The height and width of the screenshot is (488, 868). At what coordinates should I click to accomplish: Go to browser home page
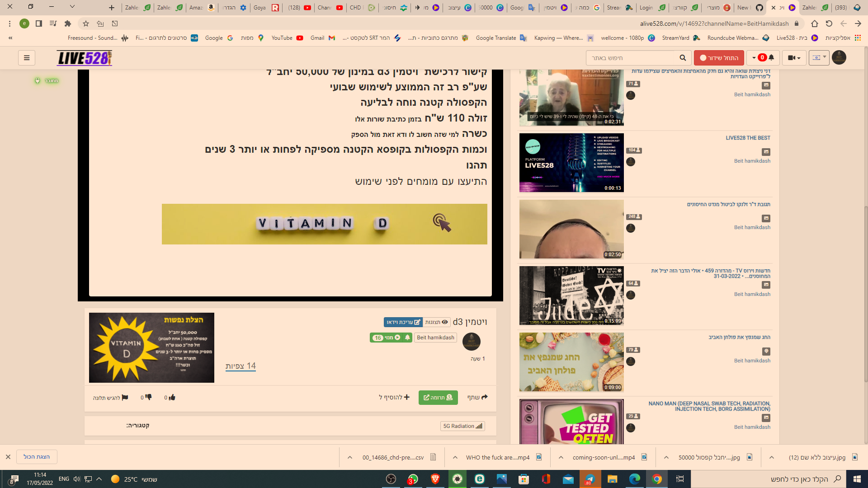coord(814,23)
